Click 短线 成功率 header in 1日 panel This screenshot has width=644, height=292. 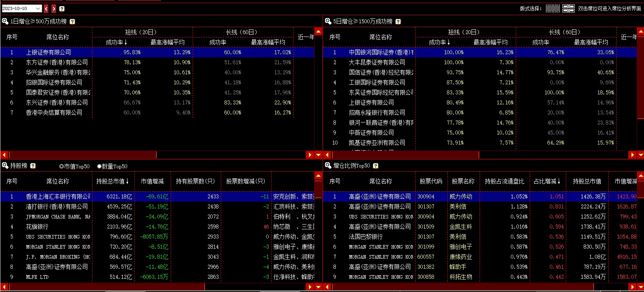(116, 42)
